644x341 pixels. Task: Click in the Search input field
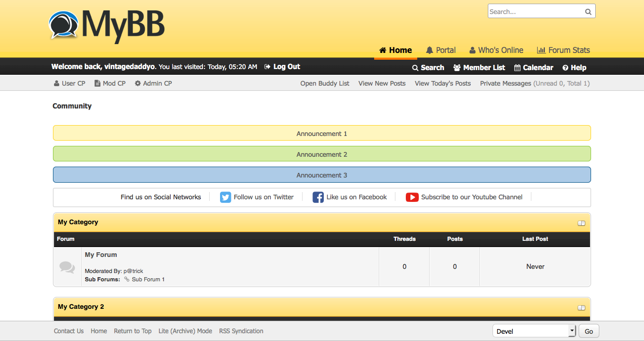tap(535, 12)
